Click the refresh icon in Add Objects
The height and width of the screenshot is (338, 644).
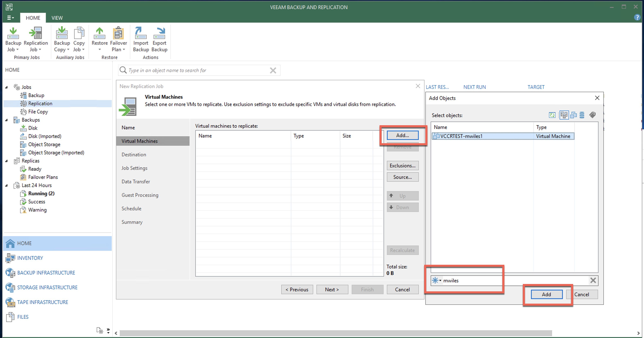click(x=552, y=115)
